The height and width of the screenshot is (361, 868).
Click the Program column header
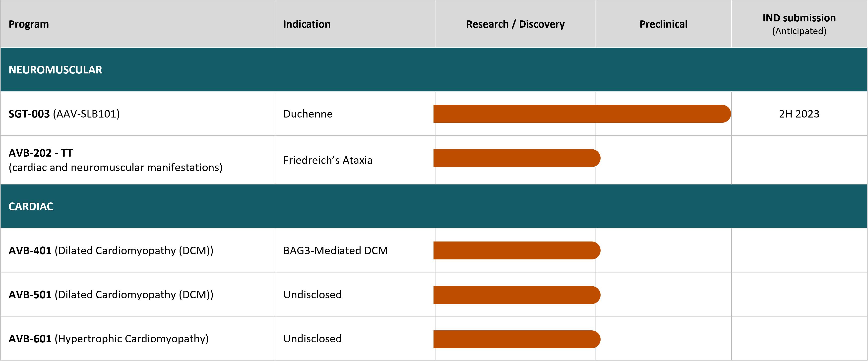[x=29, y=24]
